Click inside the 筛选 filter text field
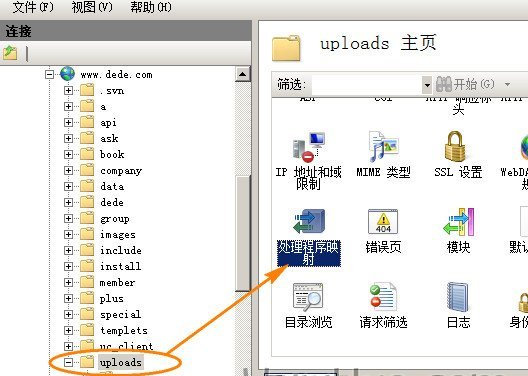This screenshot has height=376, width=528. coord(367,85)
